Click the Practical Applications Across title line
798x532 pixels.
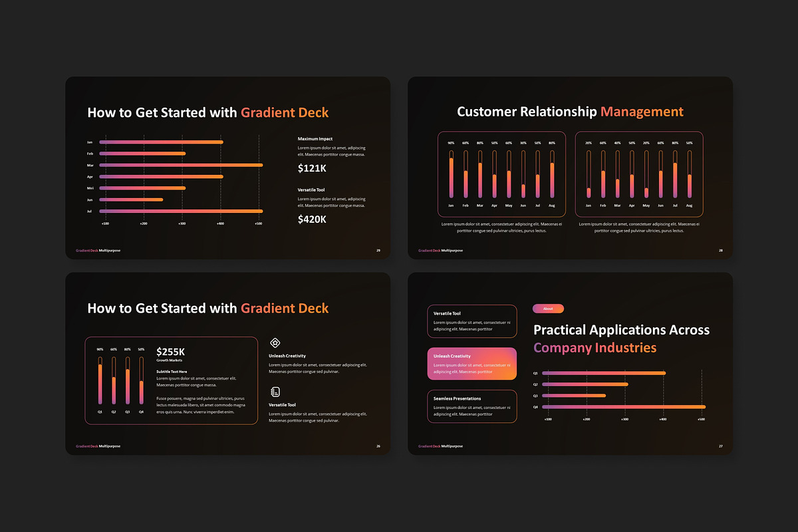[622, 330]
